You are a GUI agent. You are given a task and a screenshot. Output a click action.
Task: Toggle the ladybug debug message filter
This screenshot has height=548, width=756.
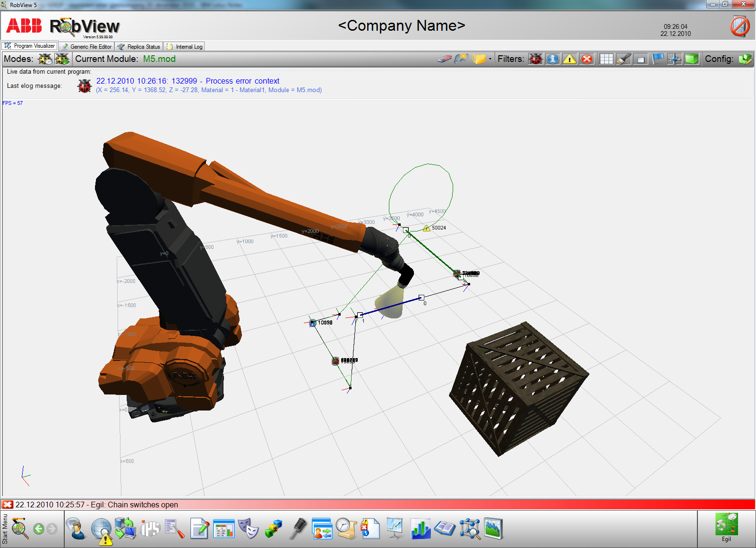tap(536, 59)
